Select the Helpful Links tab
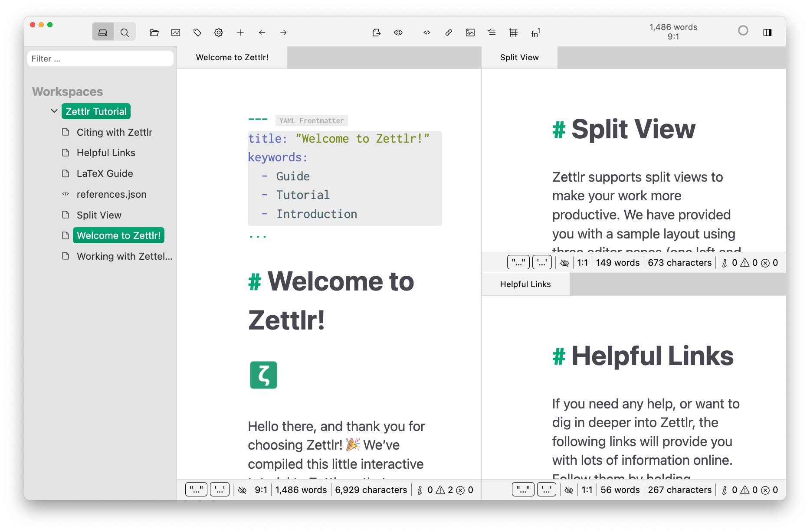810x532 pixels. [525, 284]
